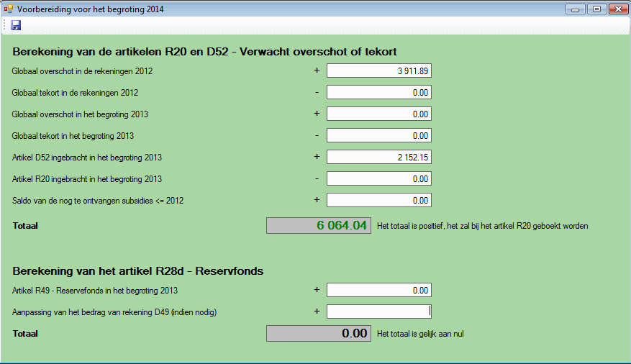Click label 'Globaal overschot in de rekeningen 2012'

82,71
